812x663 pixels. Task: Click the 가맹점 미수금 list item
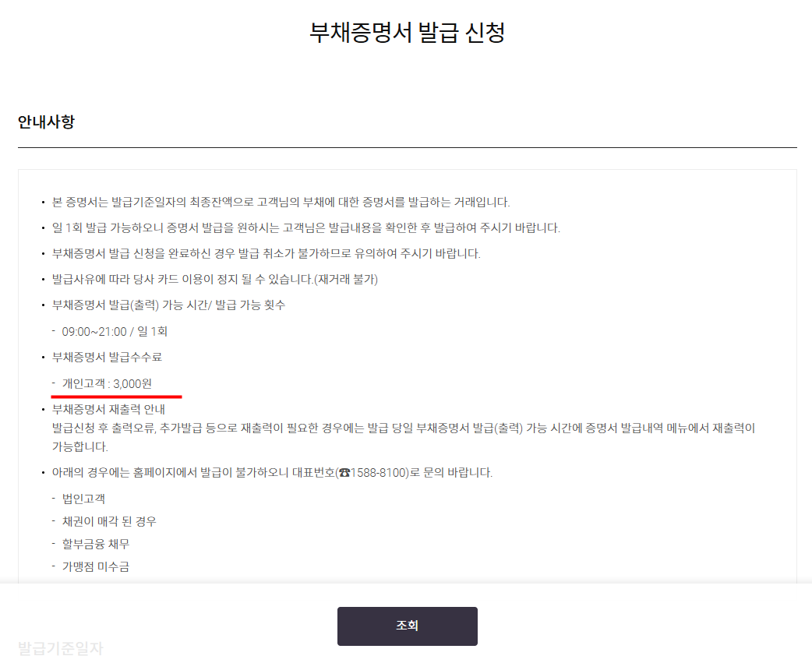(x=96, y=566)
